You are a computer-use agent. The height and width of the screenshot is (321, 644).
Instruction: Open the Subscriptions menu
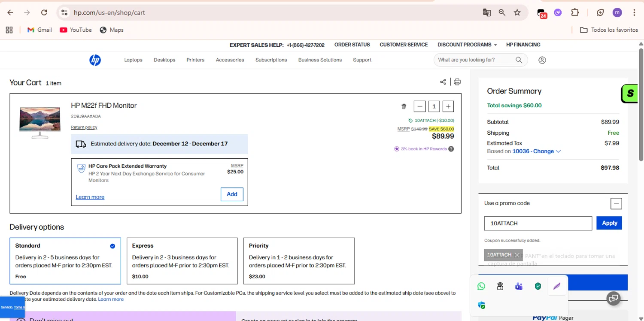(271, 60)
